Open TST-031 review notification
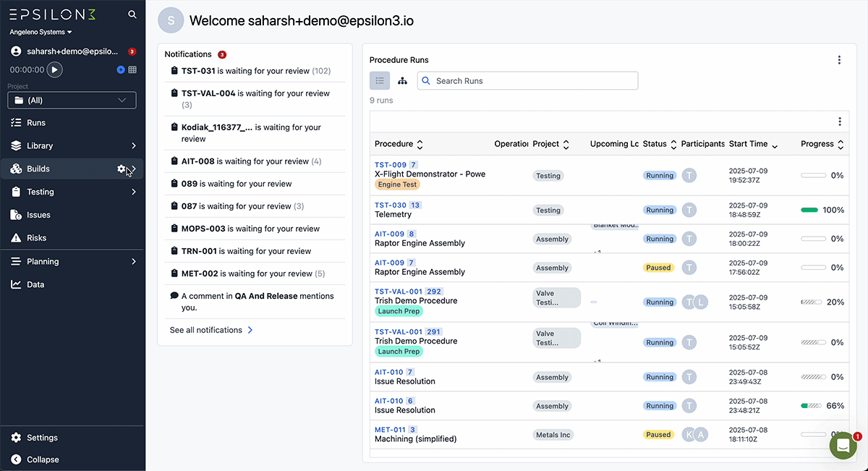Image resolution: width=868 pixels, height=471 pixels. pyautogui.click(x=255, y=71)
